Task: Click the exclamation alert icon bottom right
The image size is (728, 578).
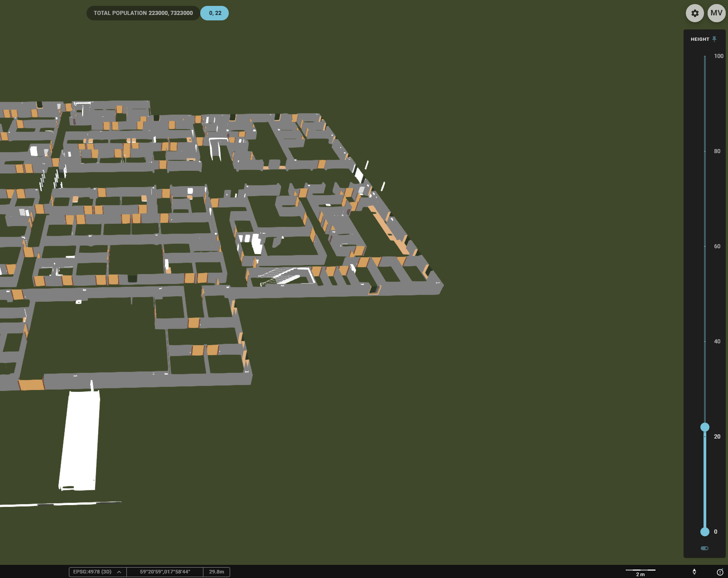Action: click(719, 572)
